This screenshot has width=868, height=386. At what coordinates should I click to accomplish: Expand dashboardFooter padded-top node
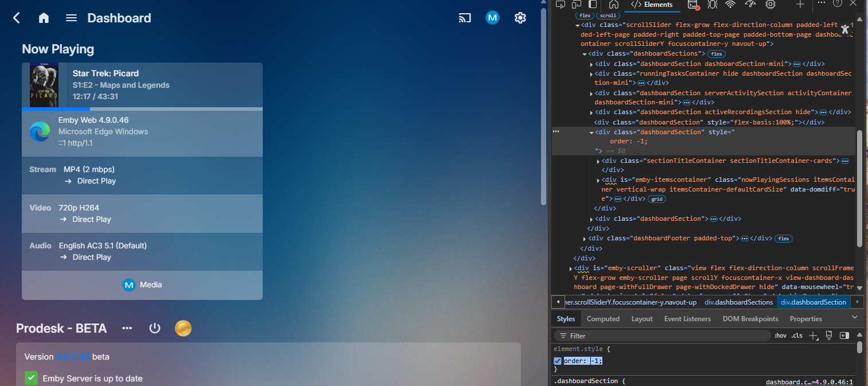pyautogui.click(x=585, y=239)
